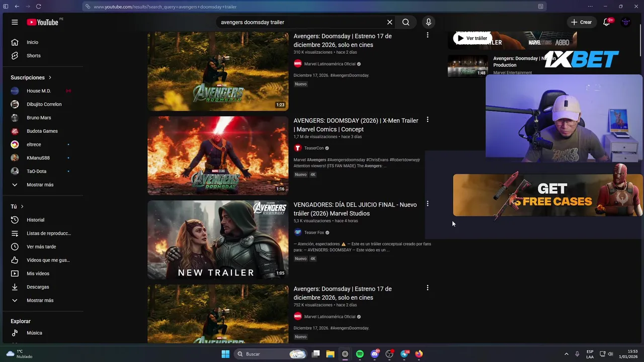Open the Windows Start menu
The width and height of the screenshot is (644, 362).
(x=225, y=354)
